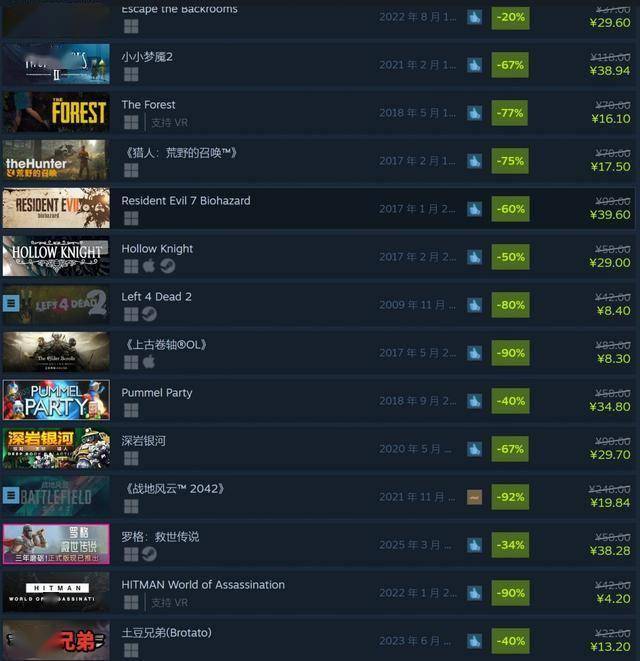
Task: Click the Windows icon under Resident Evil 7 Biohazard
Action: tap(131, 218)
